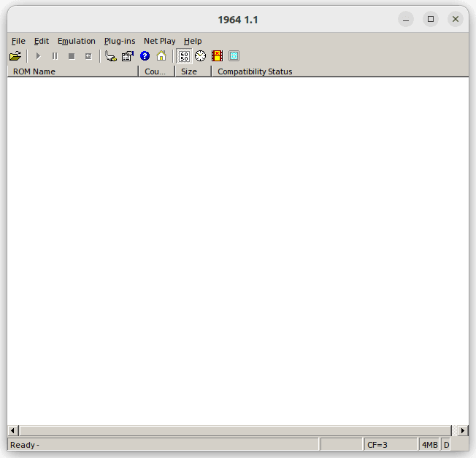476x458 pixels.
Task: Click the film strip toolbar icon
Action: [217, 56]
